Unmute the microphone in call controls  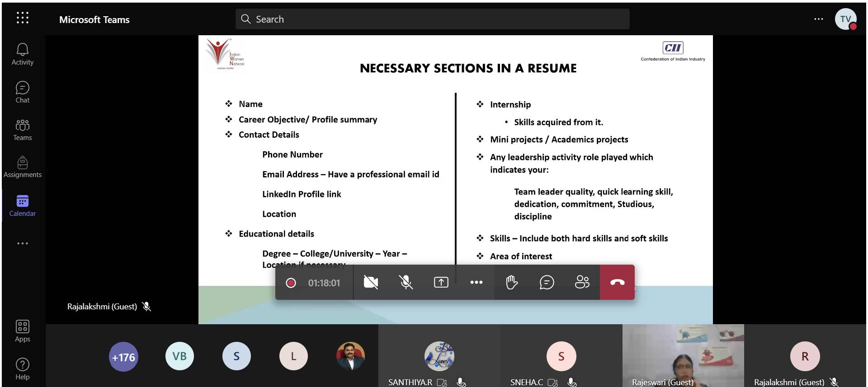(x=406, y=283)
